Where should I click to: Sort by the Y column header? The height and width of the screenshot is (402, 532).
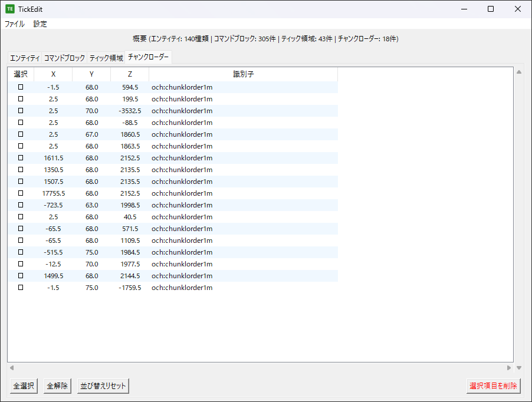click(91, 74)
